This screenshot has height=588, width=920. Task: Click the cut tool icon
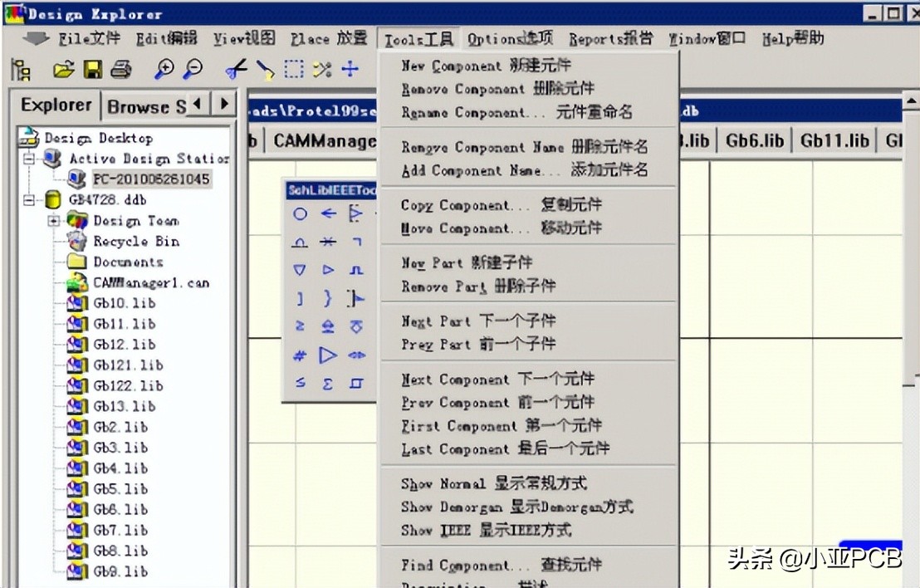pos(237,69)
